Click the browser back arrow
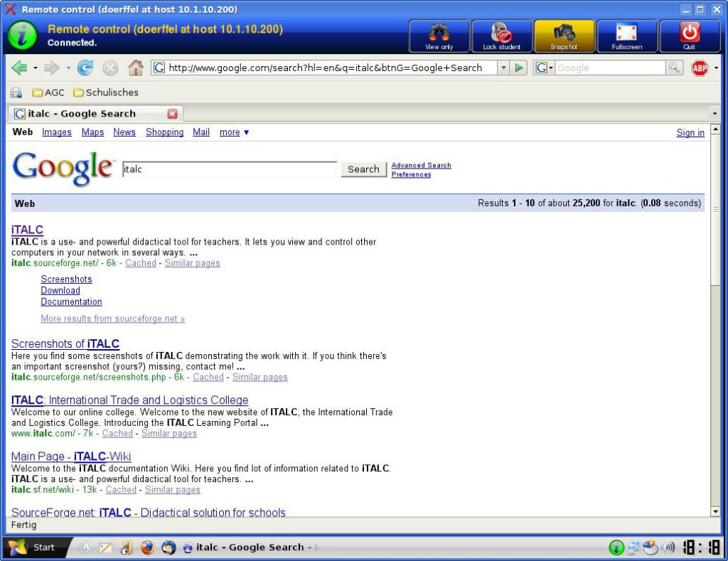This screenshot has height=561, width=728. [x=19, y=68]
